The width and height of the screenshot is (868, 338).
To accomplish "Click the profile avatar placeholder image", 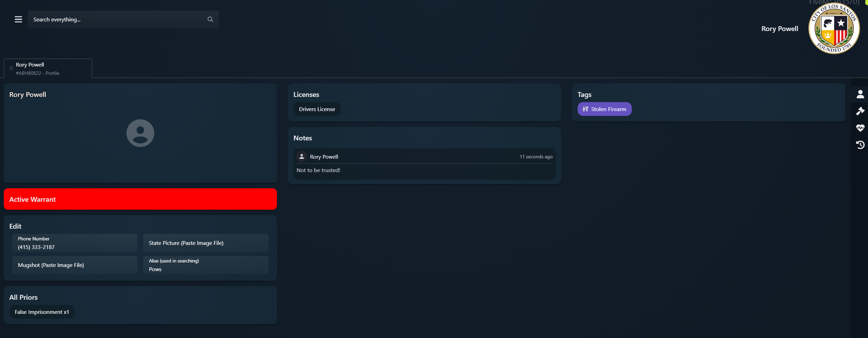I will pos(140,133).
